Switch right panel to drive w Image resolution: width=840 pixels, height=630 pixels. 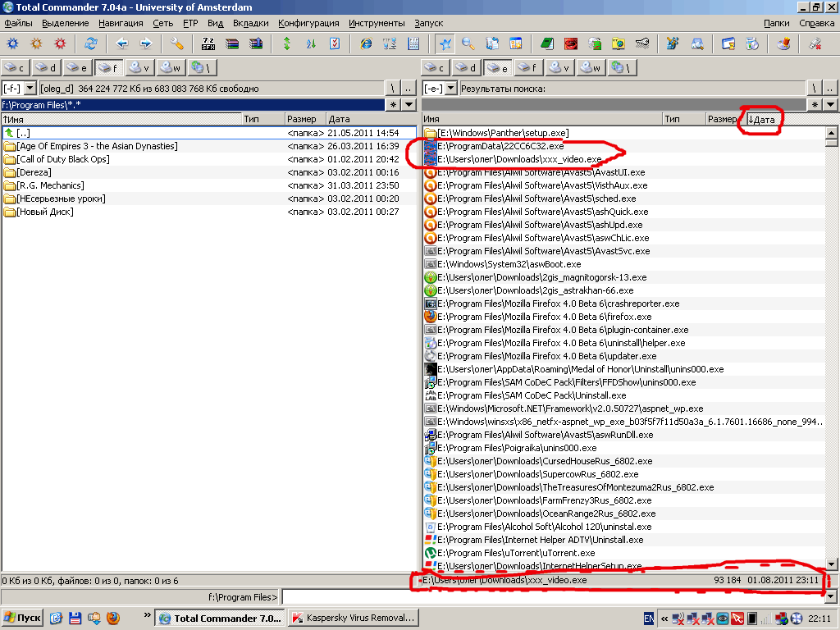[591, 68]
